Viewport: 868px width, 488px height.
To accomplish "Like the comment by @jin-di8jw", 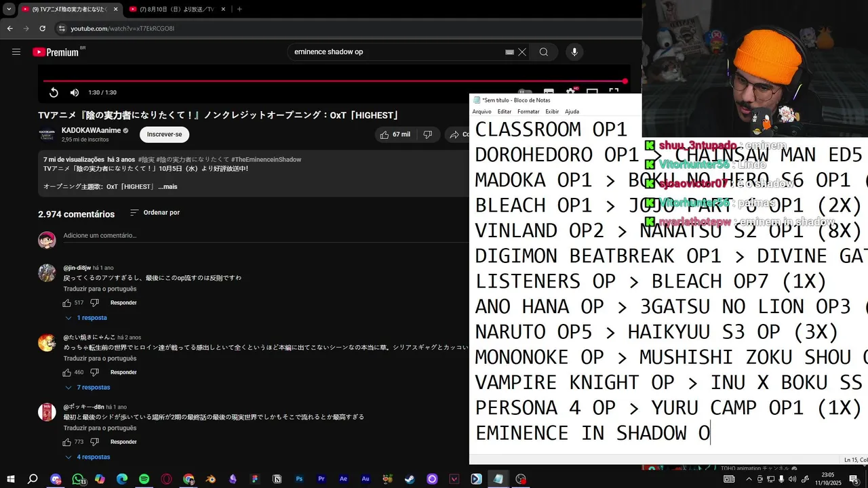I will (x=67, y=302).
